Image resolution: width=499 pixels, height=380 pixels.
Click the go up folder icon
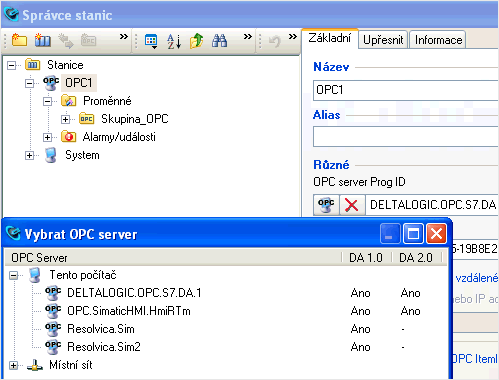(x=196, y=41)
